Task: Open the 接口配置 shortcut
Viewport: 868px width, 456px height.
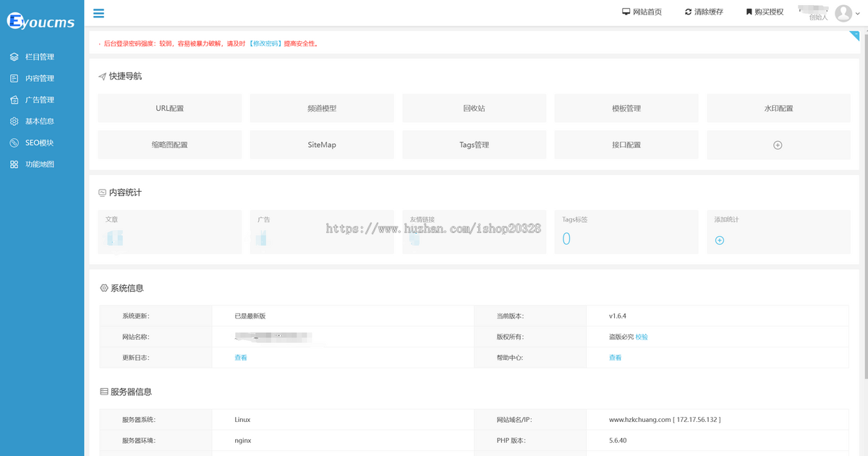Action: [626, 145]
